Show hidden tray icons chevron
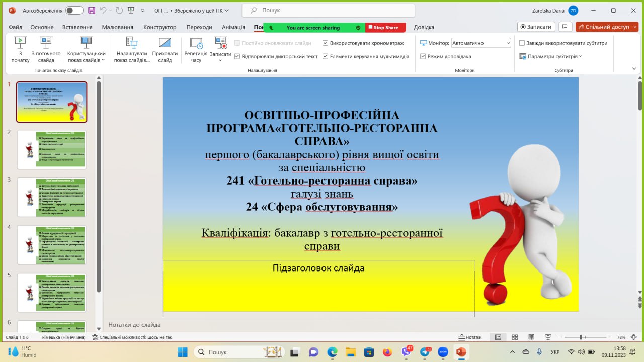 [x=512, y=352]
